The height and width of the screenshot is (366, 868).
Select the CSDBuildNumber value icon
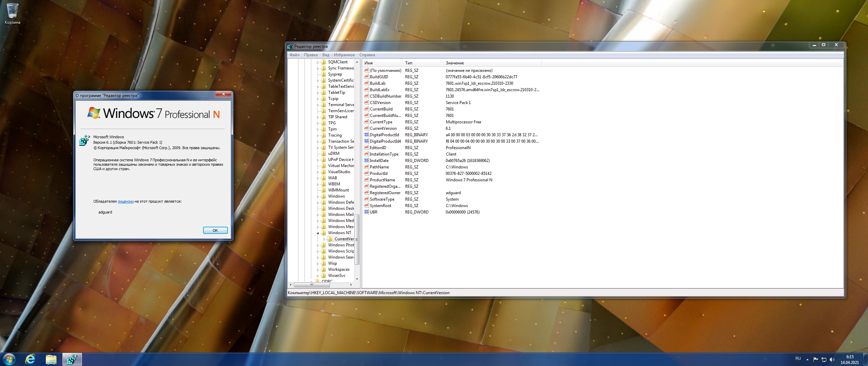click(x=366, y=96)
